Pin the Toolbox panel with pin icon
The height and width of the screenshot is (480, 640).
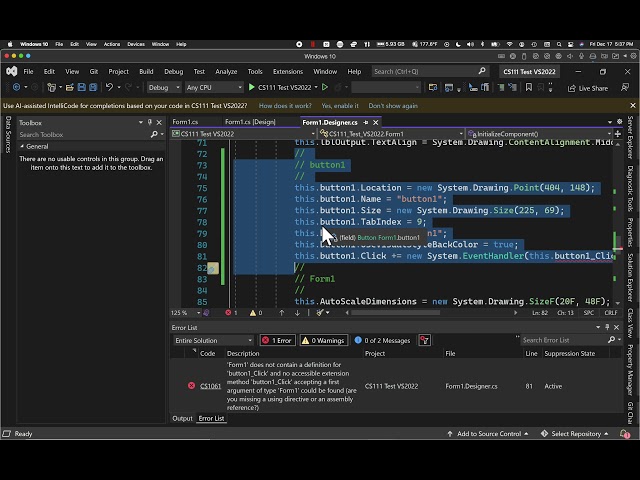(x=150, y=122)
